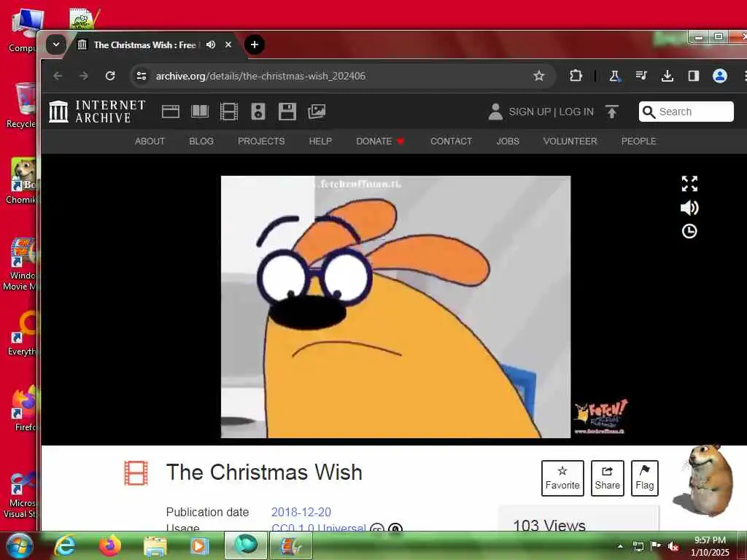This screenshot has height=560, width=747.
Task: Open the Recycle Bin desktop icon
Action: tap(21, 106)
